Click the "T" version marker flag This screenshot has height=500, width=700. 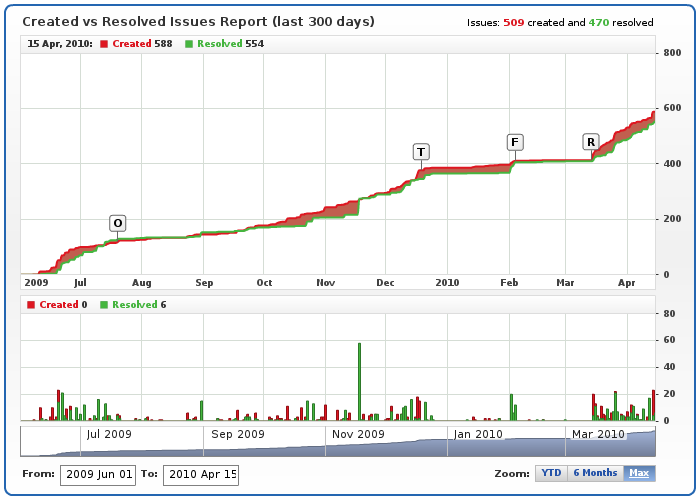click(421, 152)
